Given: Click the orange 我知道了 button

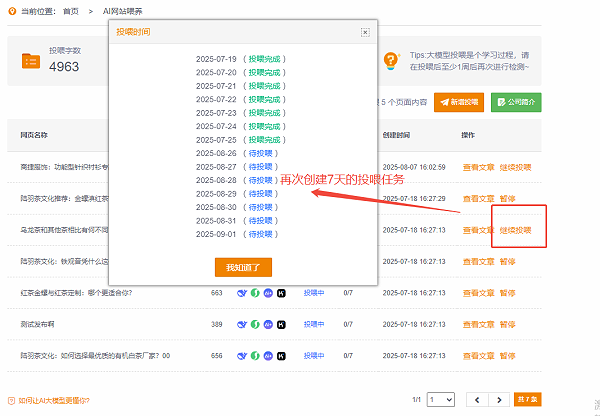Looking at the screenshot, I should pyautogui.click(x=243, y=267).
